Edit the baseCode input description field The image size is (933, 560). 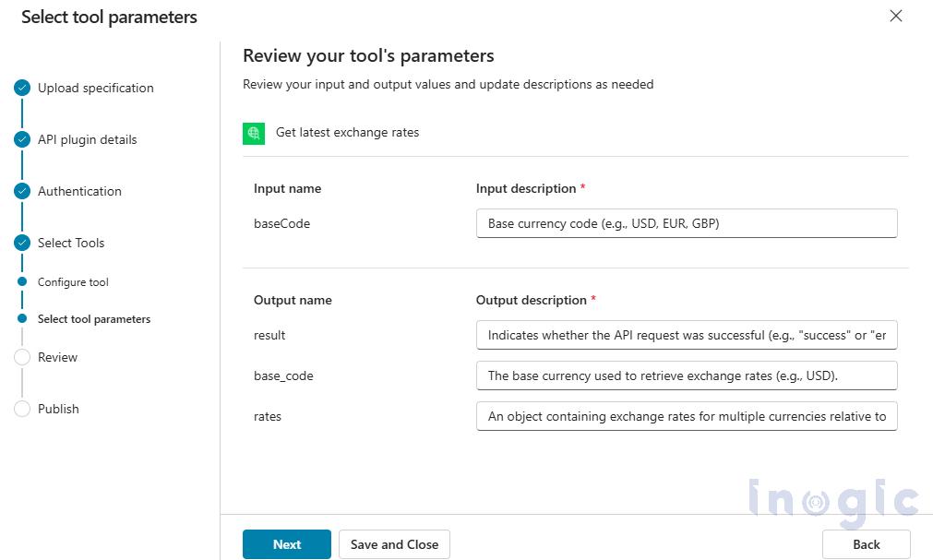point(686,223)
